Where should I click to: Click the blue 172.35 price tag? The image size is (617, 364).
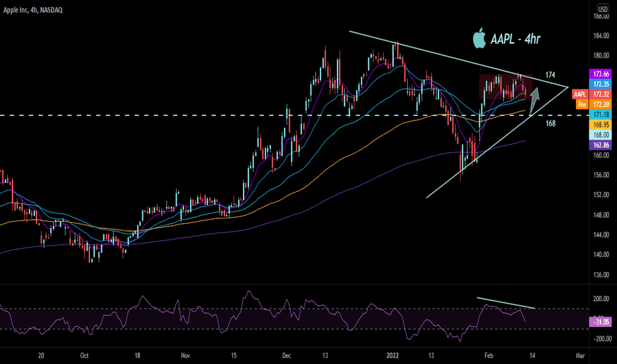click(x=600, y=84)
